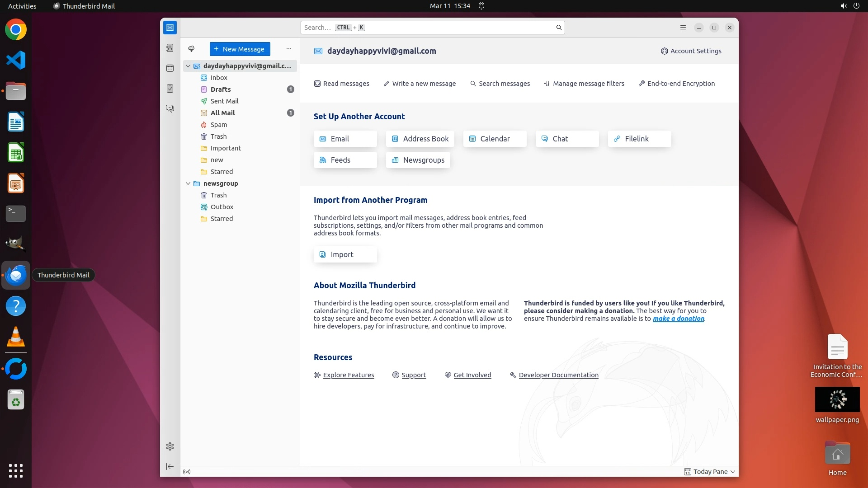Focus the global Search field

point(429,28)
